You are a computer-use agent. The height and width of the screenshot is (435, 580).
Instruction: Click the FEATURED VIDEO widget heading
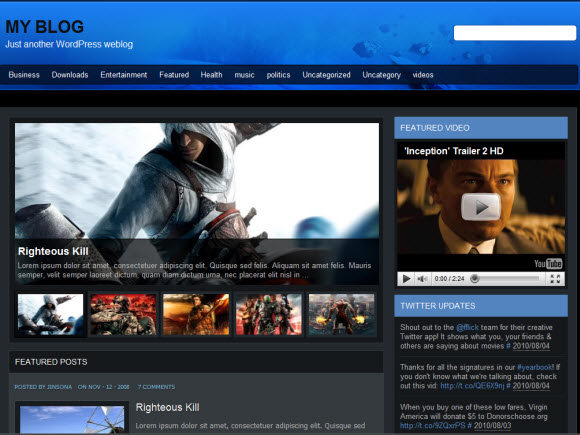click(x=435, y=128)
